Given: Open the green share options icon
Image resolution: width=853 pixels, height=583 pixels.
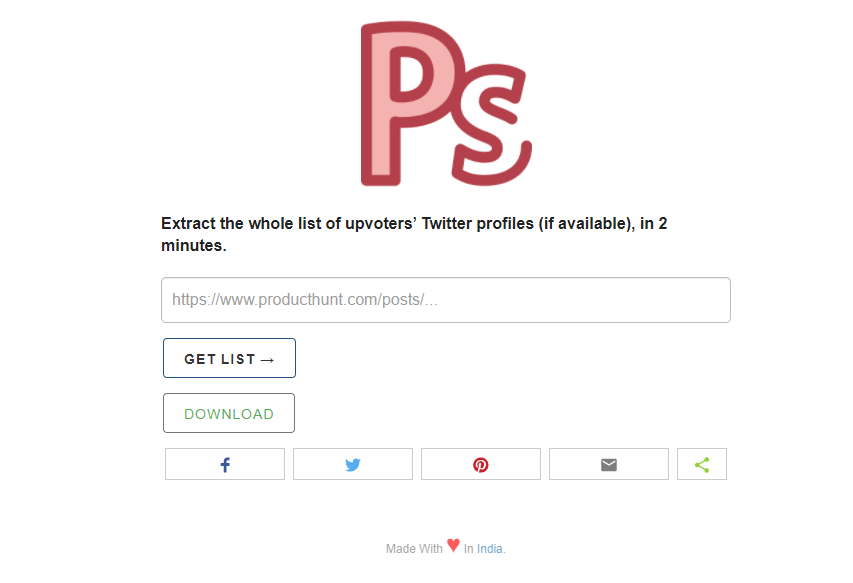Looking at the screenshot, I should 702,465.
